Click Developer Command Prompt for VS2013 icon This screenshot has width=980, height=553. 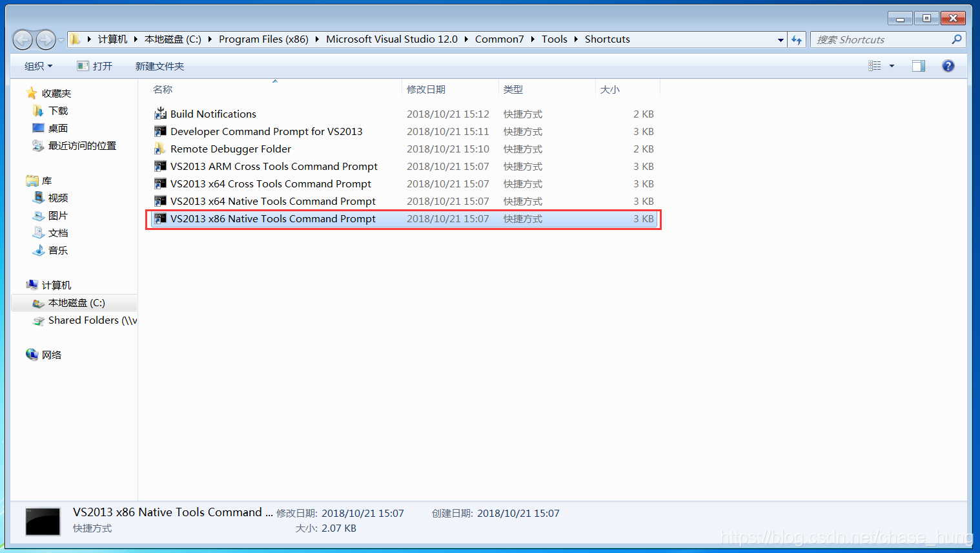pyautogui.click(x=160, y=131)
